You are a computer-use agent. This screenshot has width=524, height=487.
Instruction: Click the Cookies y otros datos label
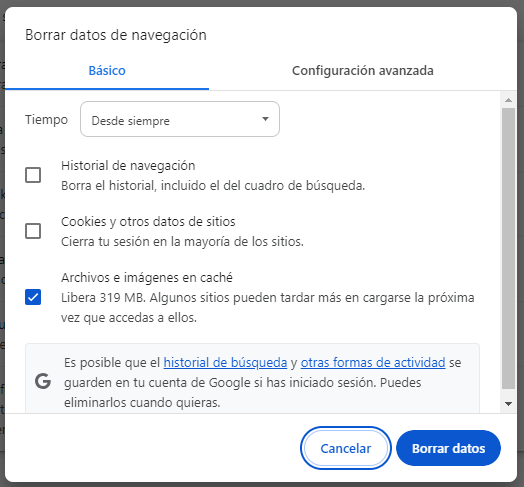148,222
